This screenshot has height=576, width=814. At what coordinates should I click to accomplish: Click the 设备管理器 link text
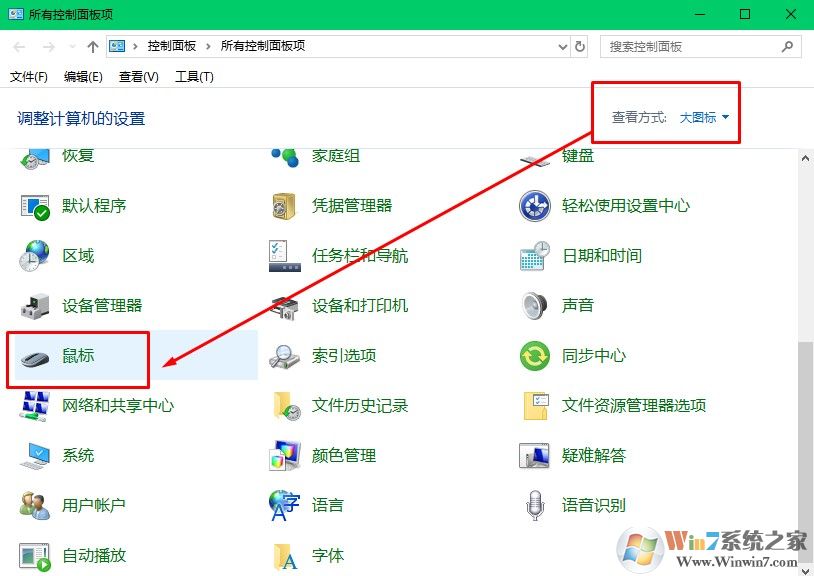(102, 306)
